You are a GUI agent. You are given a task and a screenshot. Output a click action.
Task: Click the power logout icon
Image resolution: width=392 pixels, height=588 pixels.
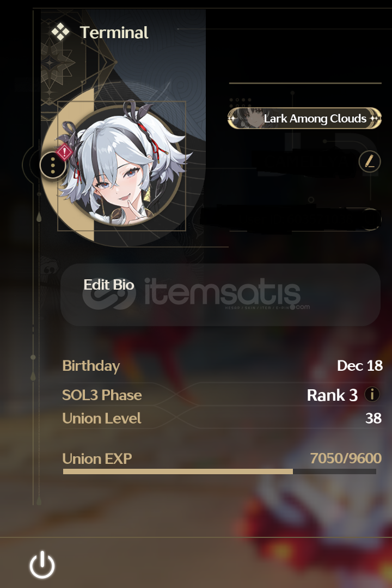42,565
